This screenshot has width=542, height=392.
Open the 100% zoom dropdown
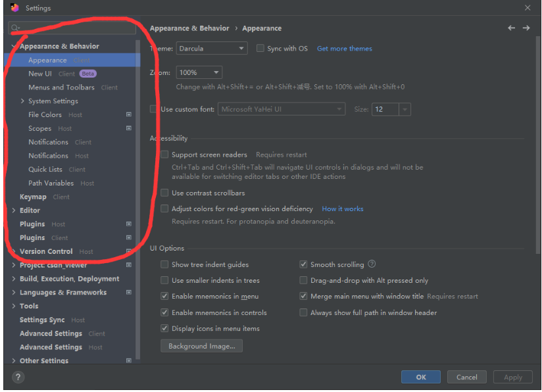click(x=199, y=72)
